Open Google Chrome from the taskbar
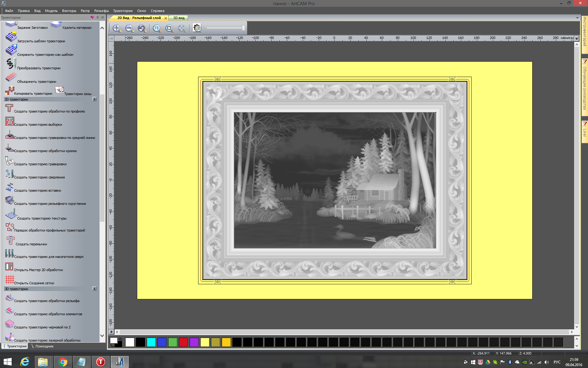Screen dimensions: 588x368 (x=63, y=362)
